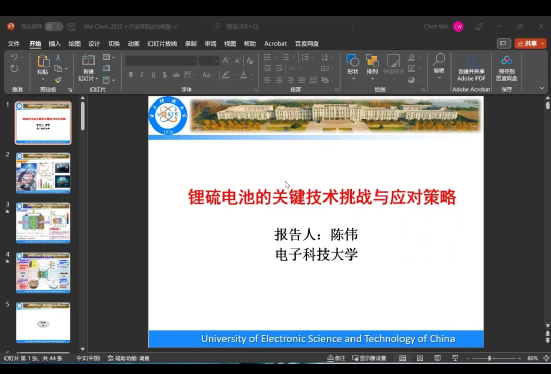
Task: Switch to Reading View icon
Action: [x=437, y=358]
